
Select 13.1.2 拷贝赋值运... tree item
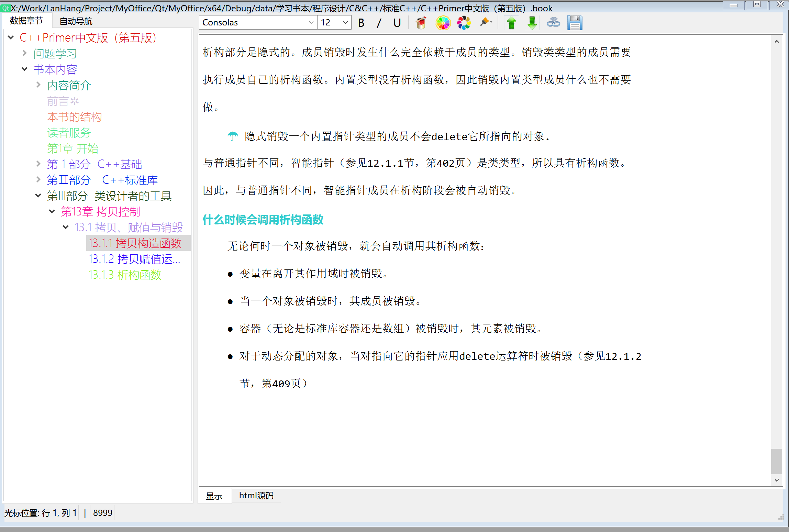coord(134,259)
